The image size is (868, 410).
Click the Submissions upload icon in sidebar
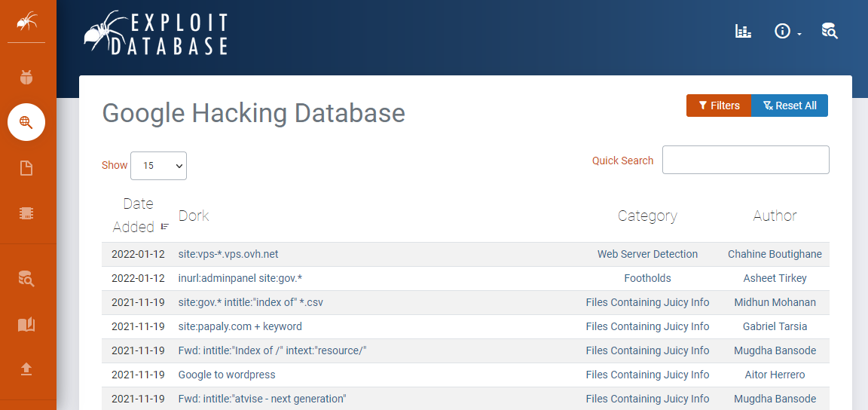click(26, 369)
